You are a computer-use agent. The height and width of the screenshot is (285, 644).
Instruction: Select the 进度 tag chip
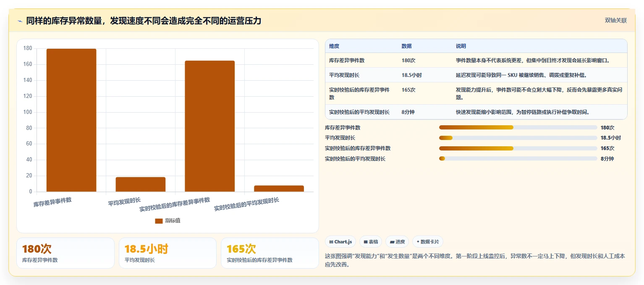pyautogui.click(x=397, y=242)
